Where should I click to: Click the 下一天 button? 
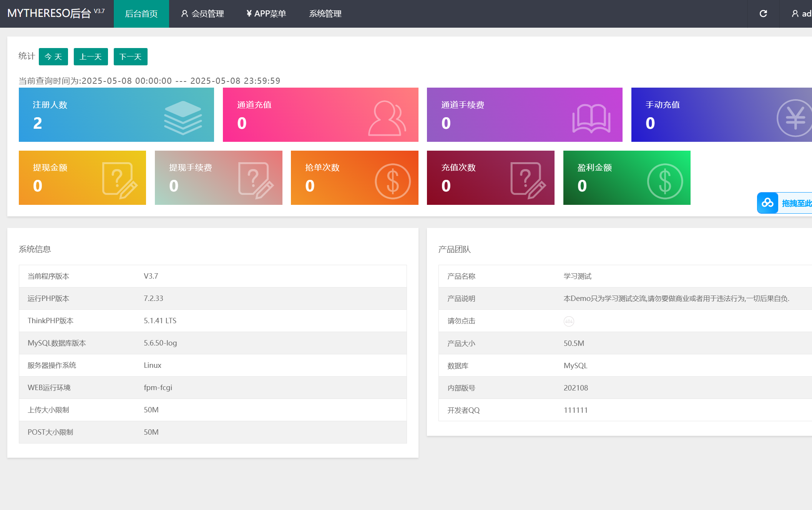[130, 57]
